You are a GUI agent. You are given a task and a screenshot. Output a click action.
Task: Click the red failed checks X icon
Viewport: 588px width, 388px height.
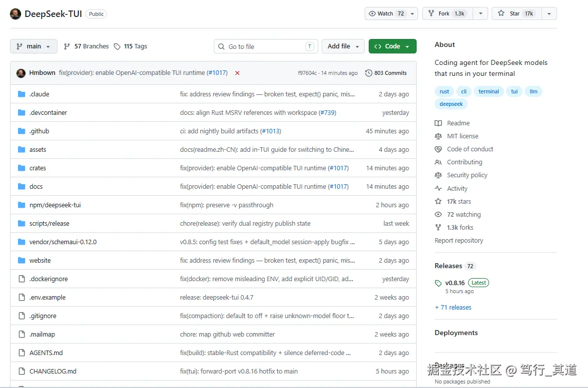pos(237,73)
